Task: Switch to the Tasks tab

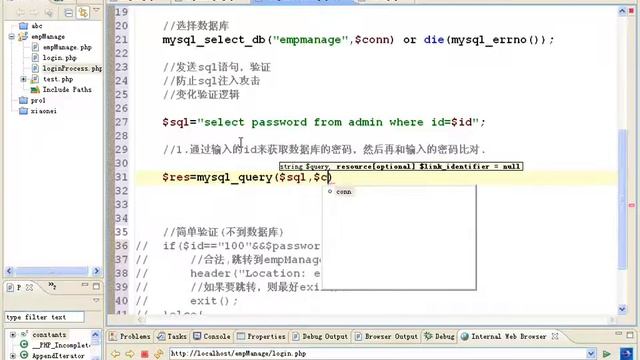Action: 172,336
